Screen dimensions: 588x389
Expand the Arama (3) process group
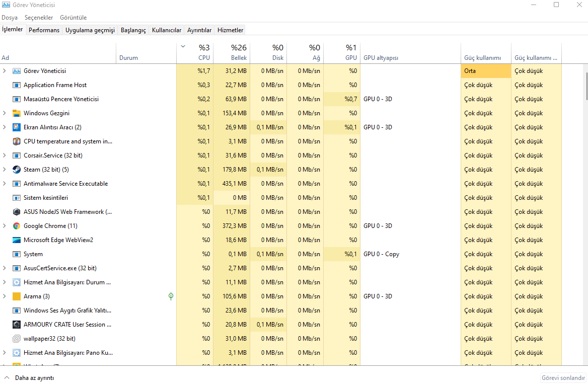[5, 296]
